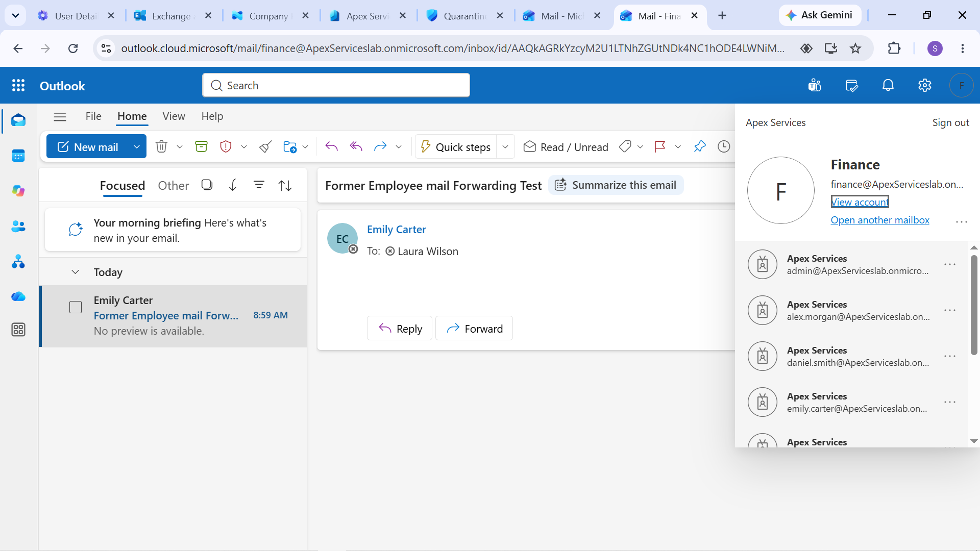Open More apps in the sidebar

click(18, 330)
